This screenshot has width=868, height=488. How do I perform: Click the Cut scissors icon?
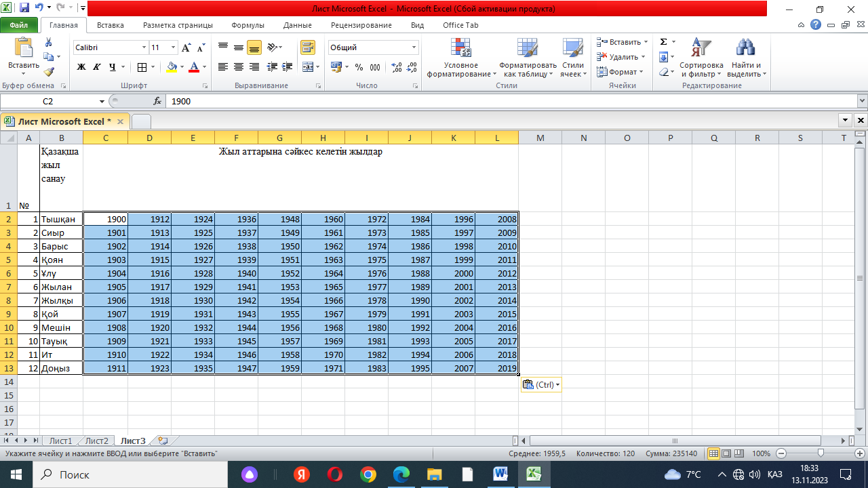pyautogui.click(x=48, y=42)
